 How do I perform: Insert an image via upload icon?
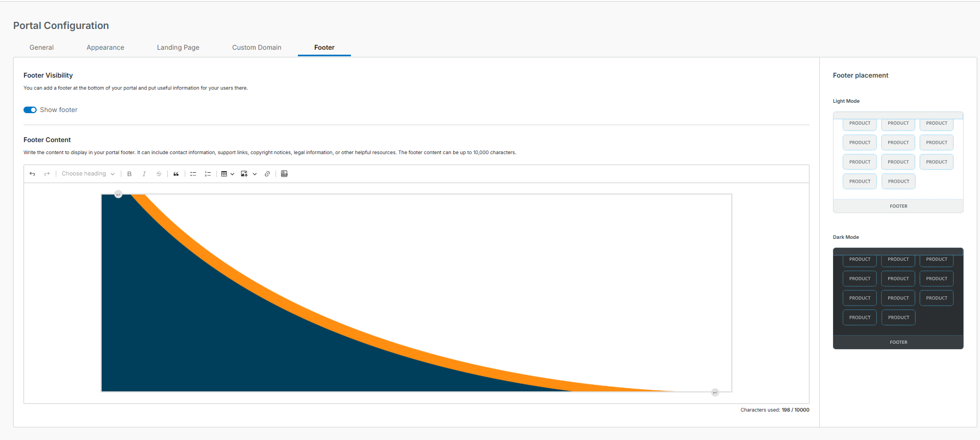coord(244,174)
